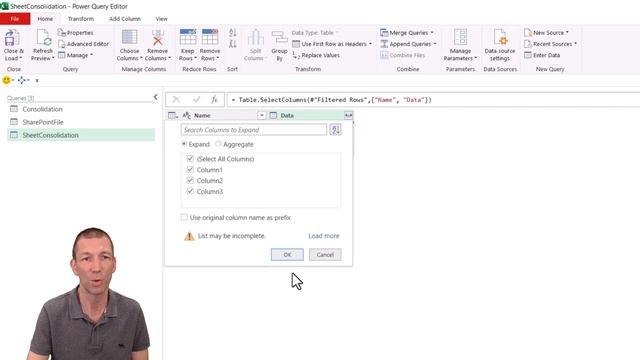This screenshot has height=360, width=640.
Task: Uncheck the Column3 checkbox
Action: 190,191
